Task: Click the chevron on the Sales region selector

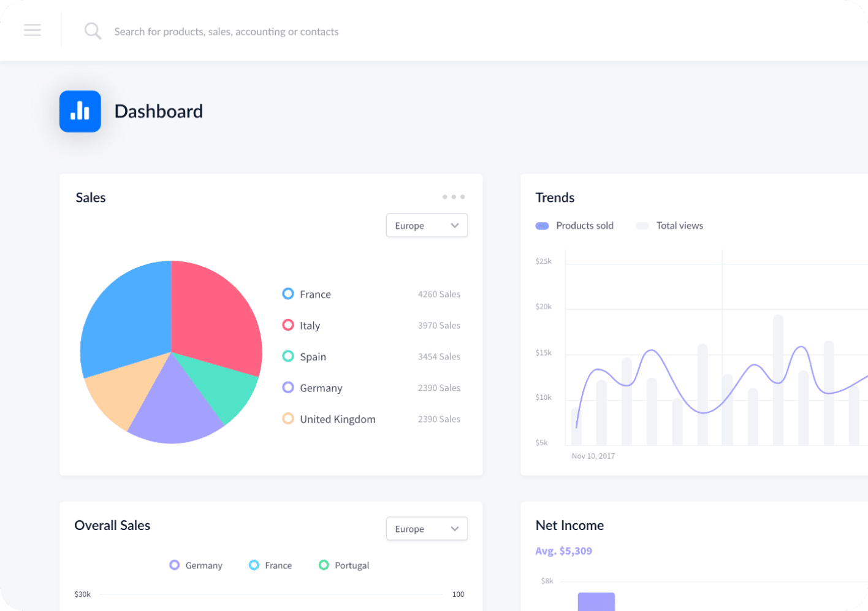Action: [x=455, y=225]
